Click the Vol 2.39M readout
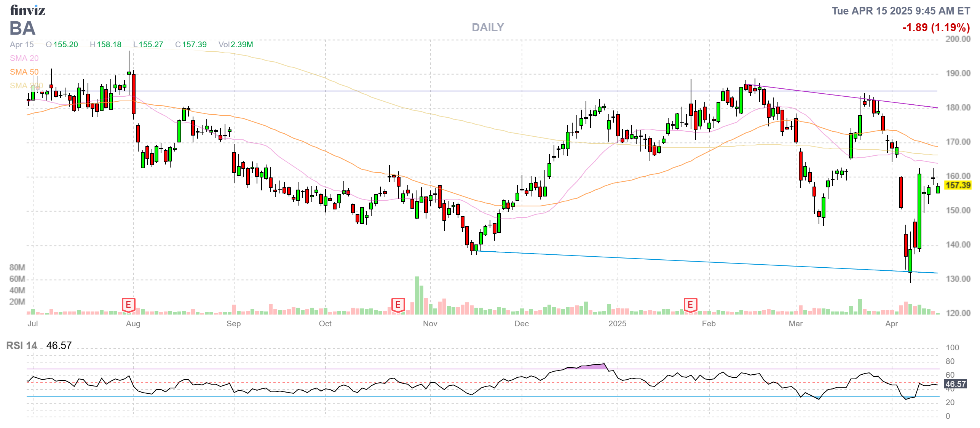Image resolution: width=980 pixels, height=428 pixels. 236,45
